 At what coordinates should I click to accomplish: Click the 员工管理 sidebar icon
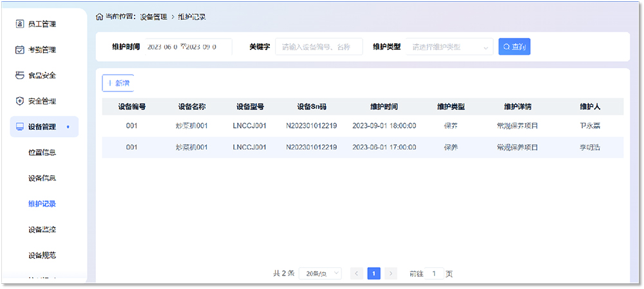[x=20, y=24]
